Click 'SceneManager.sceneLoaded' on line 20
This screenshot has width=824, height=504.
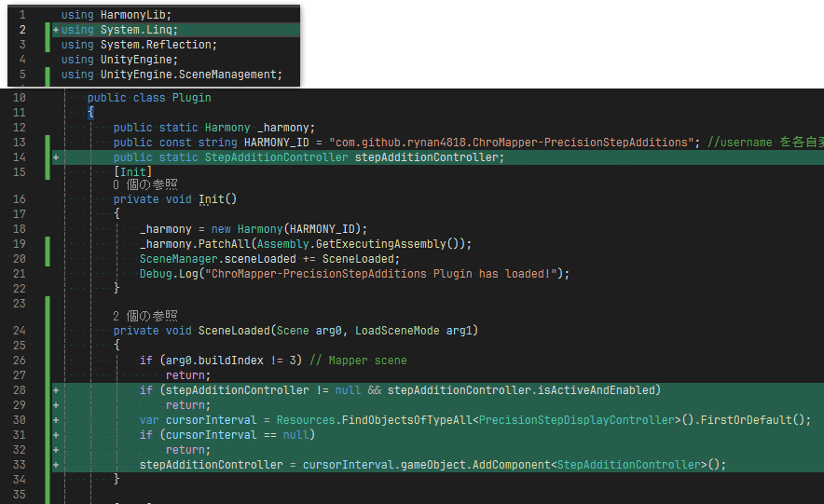click(217, 259)
